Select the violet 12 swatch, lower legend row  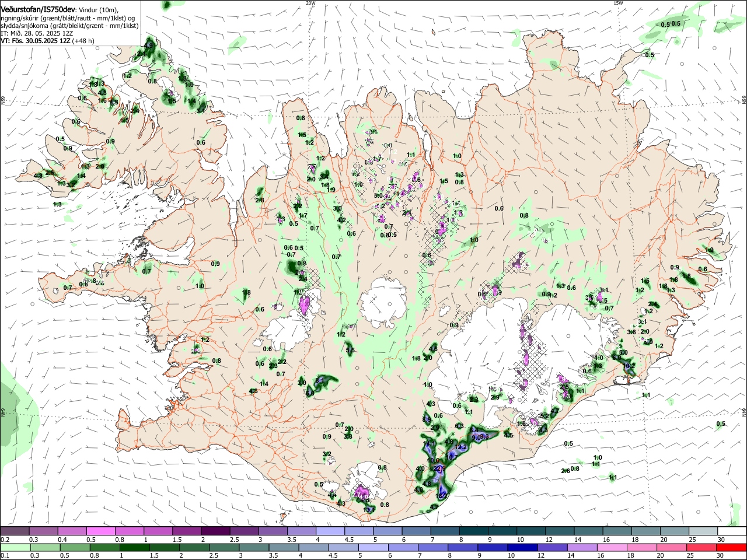coord(552,548)
